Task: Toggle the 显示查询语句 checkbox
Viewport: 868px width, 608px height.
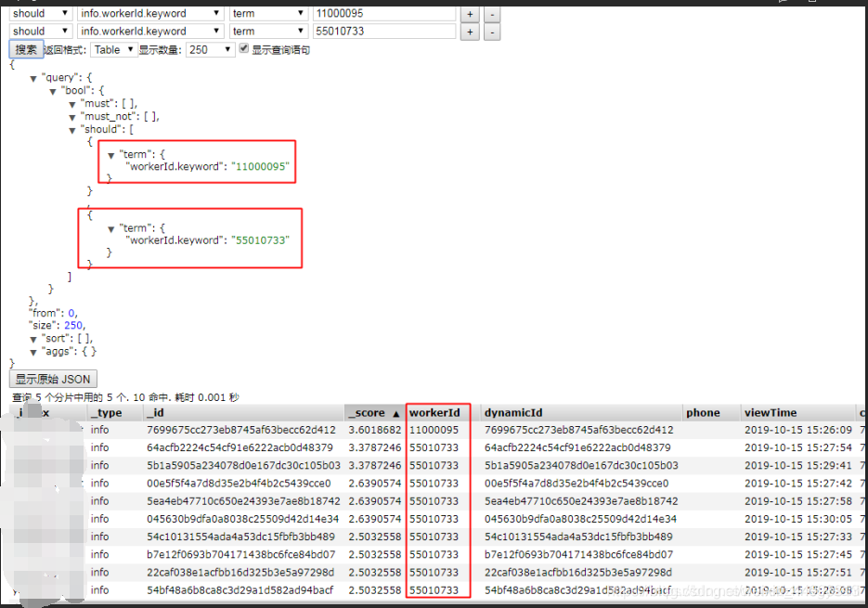Action: 244,48
